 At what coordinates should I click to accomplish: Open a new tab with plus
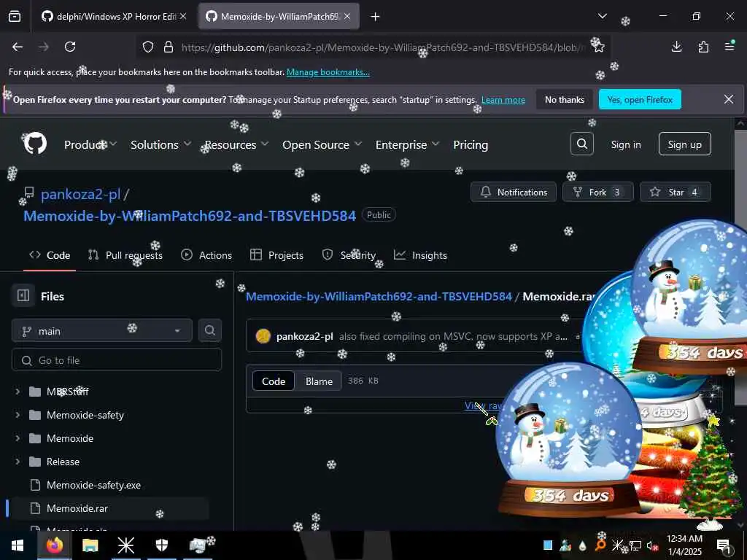(375, 17)
